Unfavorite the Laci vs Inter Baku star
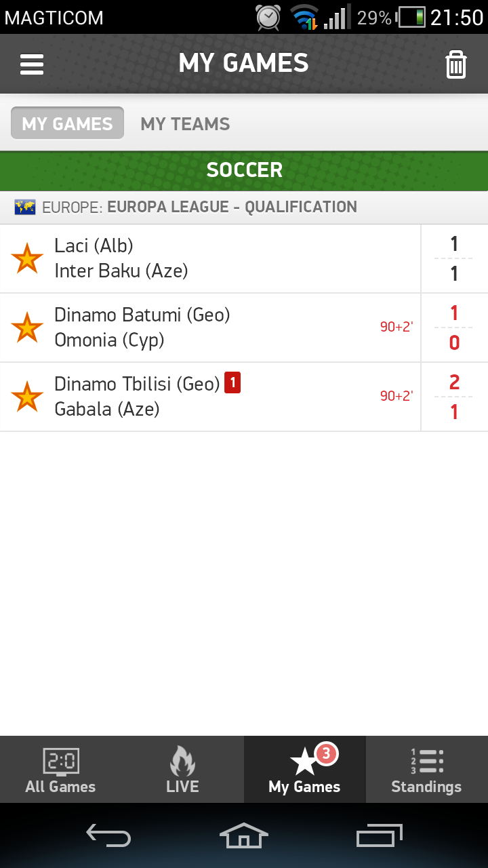 27,259
